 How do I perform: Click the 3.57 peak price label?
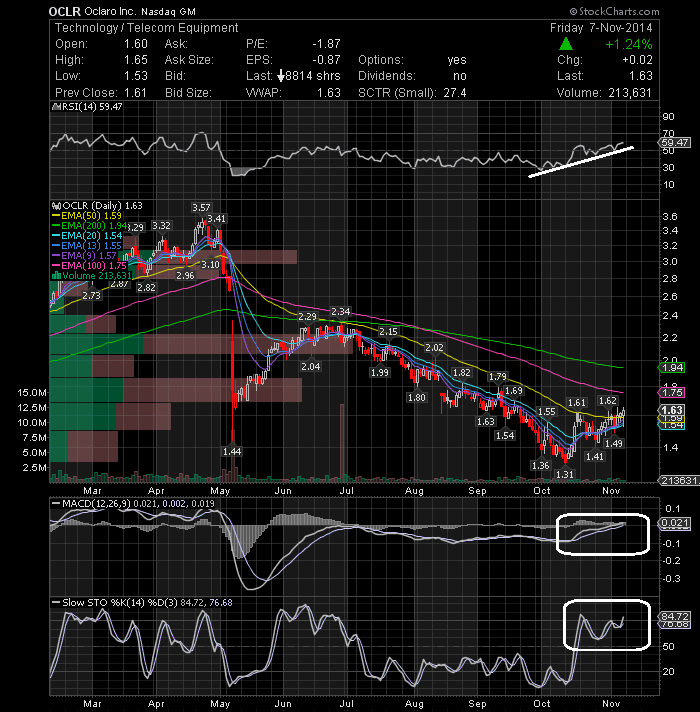[201, 208]
